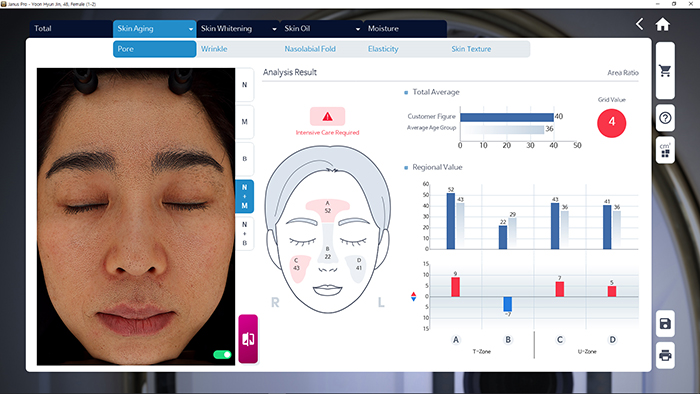This screenshot has height=394, width=700.
Task: Toggle the green switch on face photo
Action: click(222, 354)
